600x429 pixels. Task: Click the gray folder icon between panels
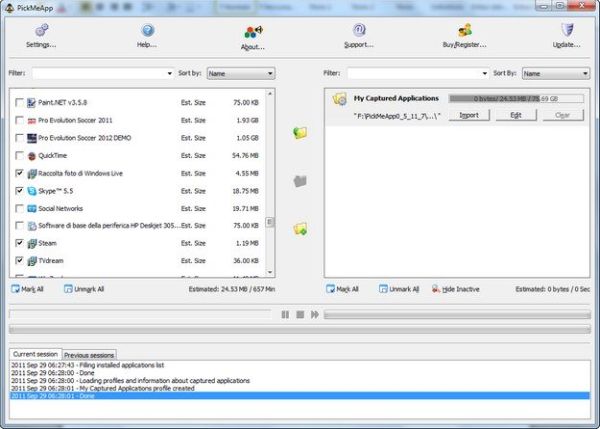point(300,181)
